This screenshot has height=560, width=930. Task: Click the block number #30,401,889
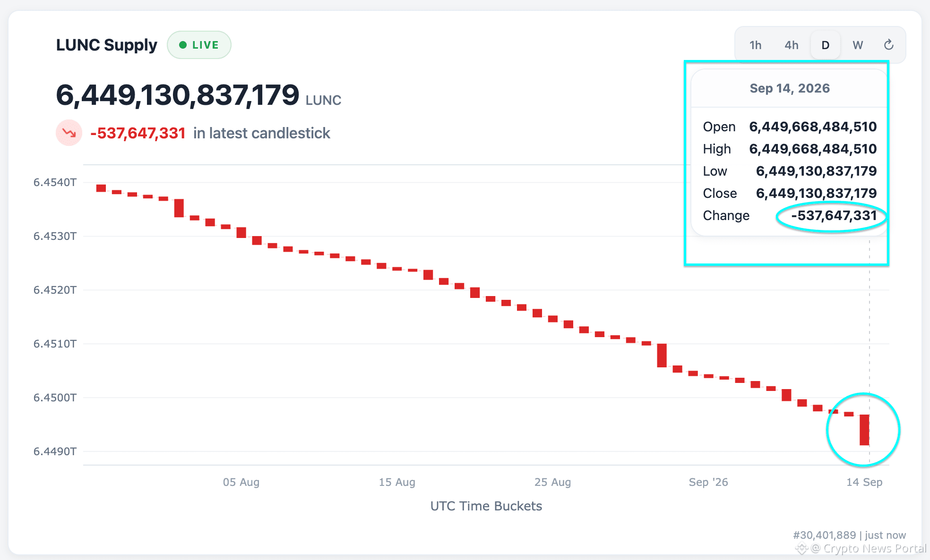824,535
